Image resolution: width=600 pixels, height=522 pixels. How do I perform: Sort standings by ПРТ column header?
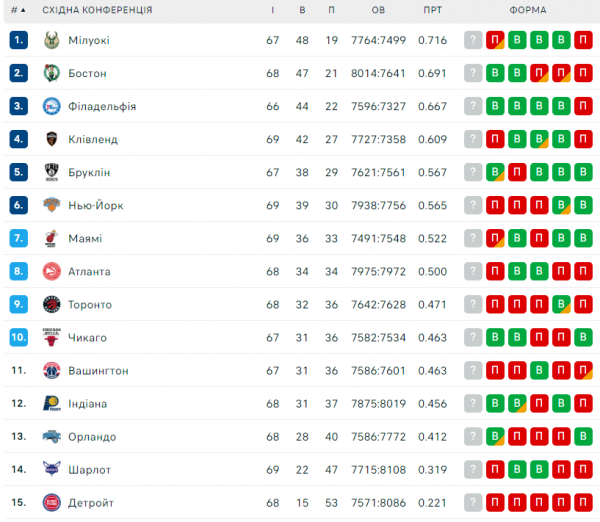[x=432, y=10]
